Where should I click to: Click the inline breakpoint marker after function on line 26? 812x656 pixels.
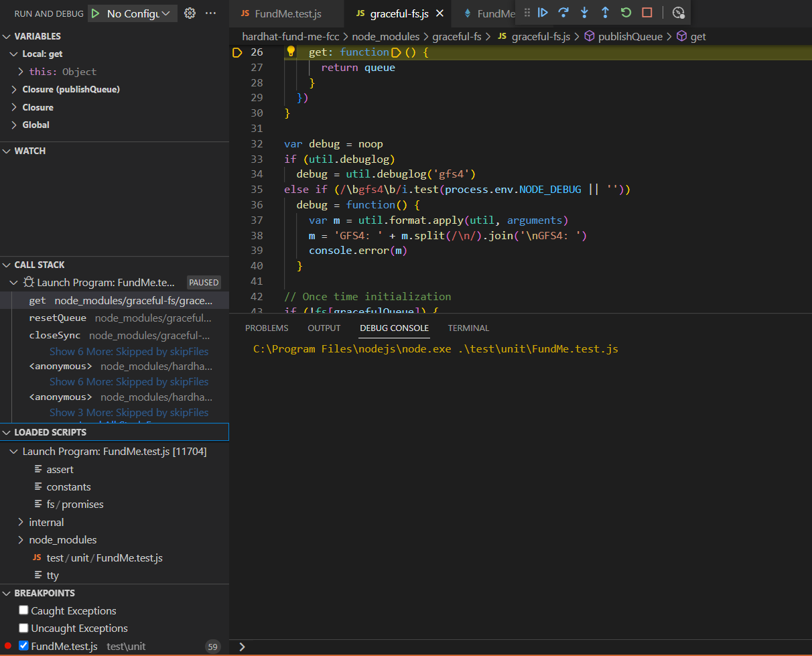point(395,52)
